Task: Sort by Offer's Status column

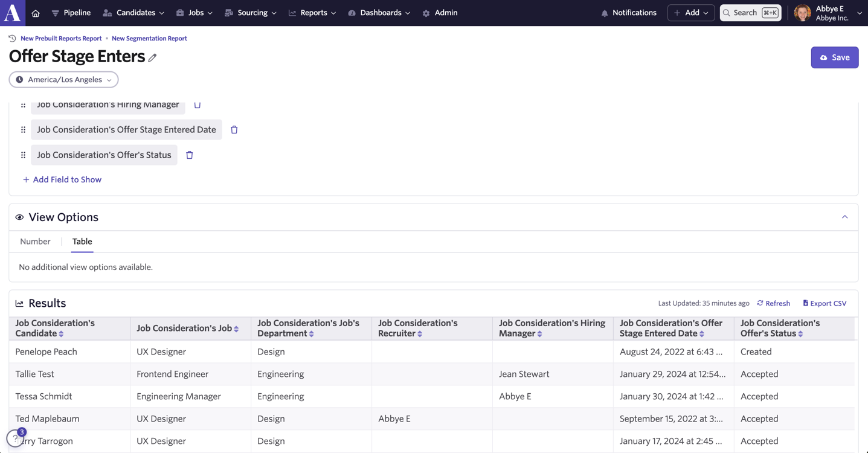Action: (801, 334)
